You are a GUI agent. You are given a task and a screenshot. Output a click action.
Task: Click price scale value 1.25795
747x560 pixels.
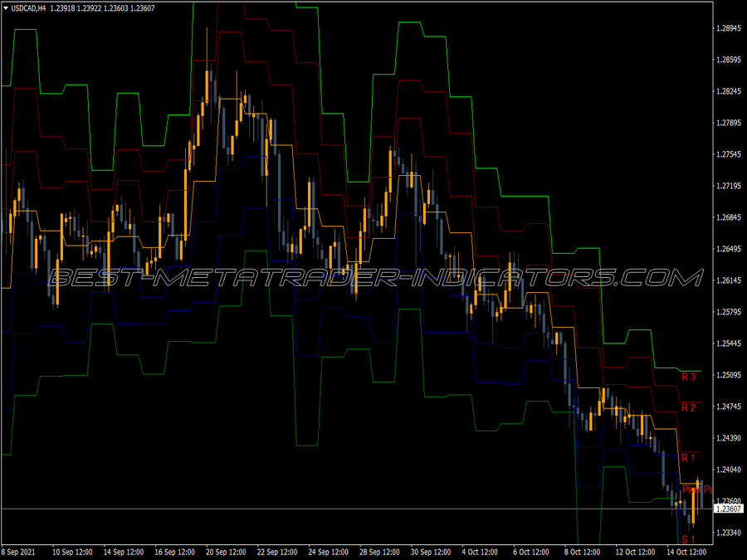(729, 312)
